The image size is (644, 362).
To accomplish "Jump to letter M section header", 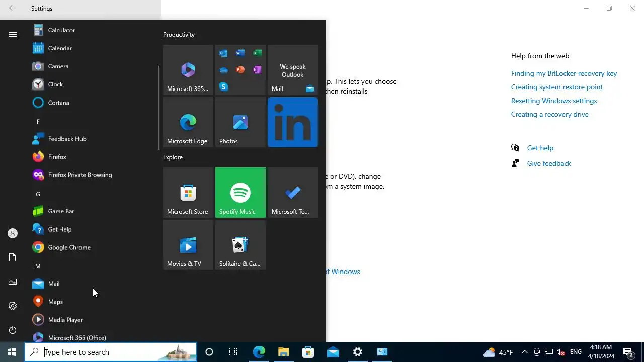I will point(38,266).
